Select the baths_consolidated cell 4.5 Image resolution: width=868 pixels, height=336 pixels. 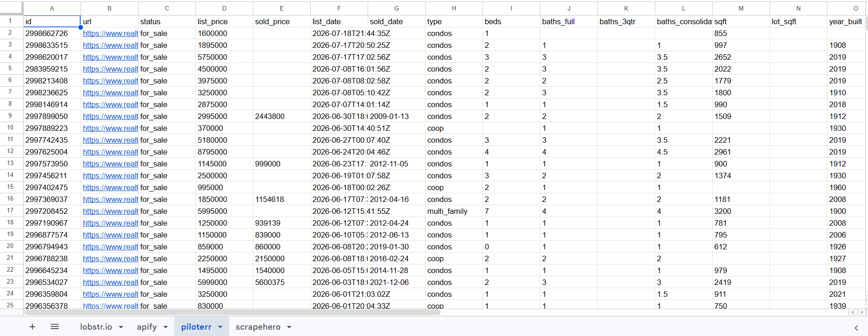click(683, 152)
